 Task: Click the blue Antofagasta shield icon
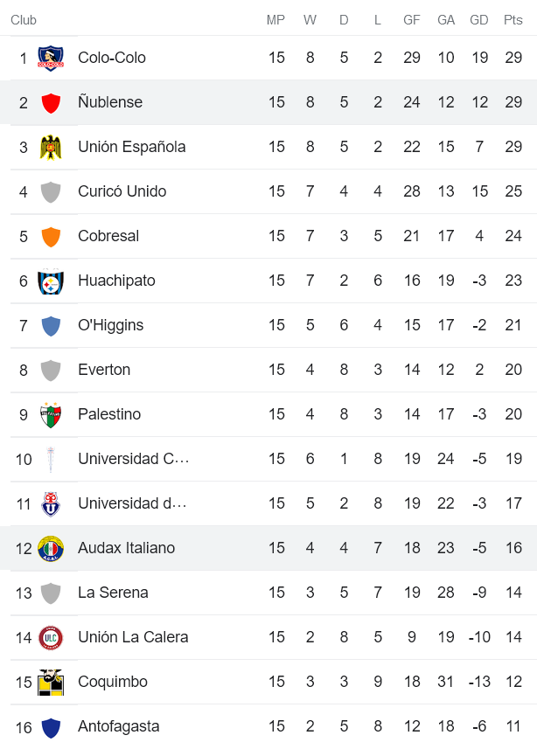pyautogui.click(x=51, y=727)
